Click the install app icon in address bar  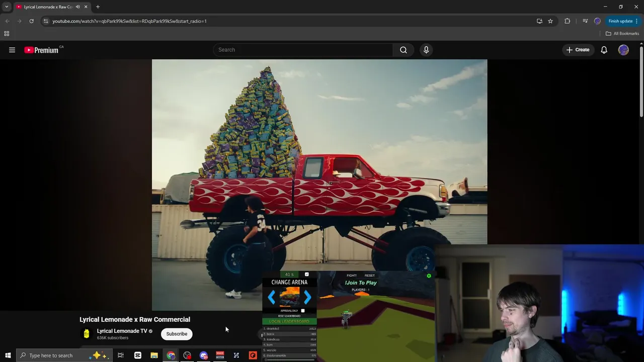pos(539,21)
